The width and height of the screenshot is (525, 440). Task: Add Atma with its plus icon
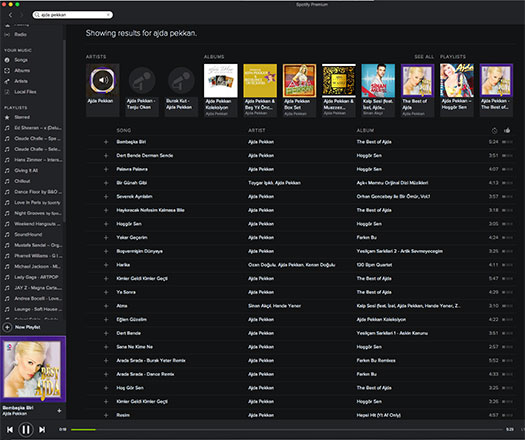pyautogui.click(x=106, y=306)
